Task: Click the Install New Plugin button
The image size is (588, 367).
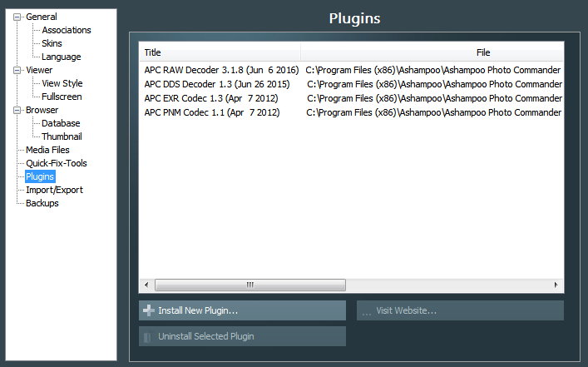Action: pyautogui.click(x=242, y=310)
